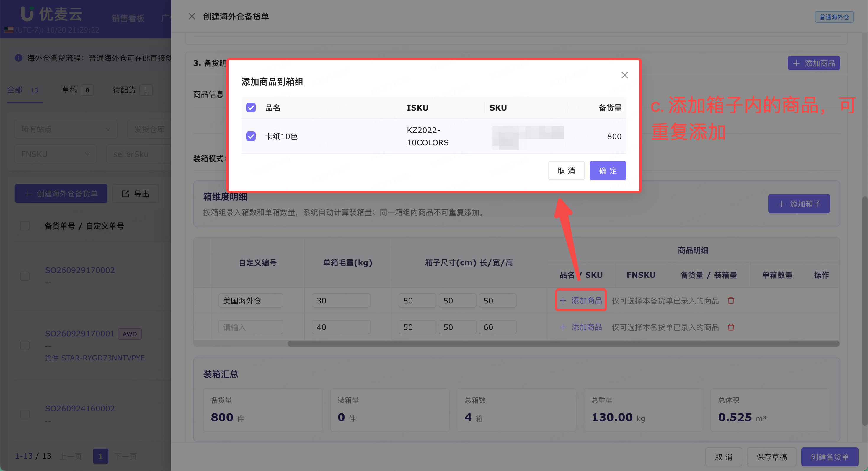Tick the checkbox for SO260929170002
Screen dimensions: 868x471
pos(25,276)
